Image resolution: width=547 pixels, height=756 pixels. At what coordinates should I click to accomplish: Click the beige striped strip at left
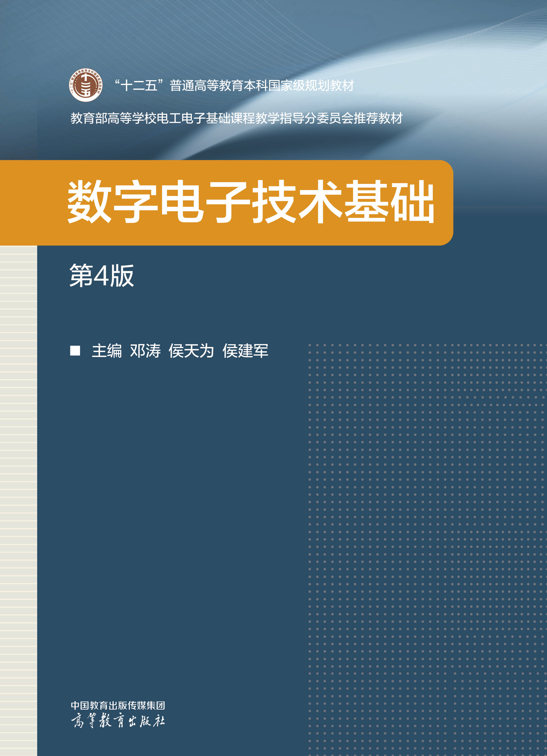[x=18, y=500]
